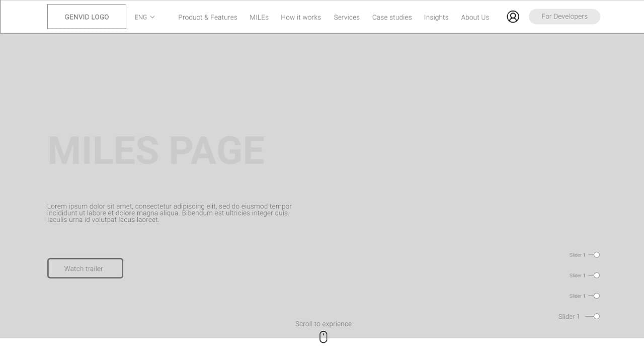Expand the chevron arrow next to ENG

pos(152,17)
